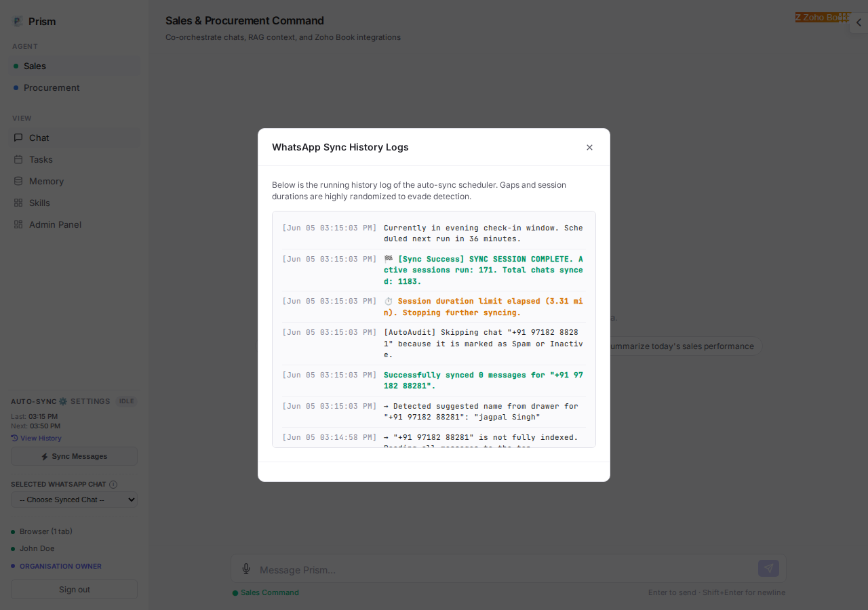Click the microphone icon in message box
This screenshot has width=868, height=610.
(x=246, y=569)
